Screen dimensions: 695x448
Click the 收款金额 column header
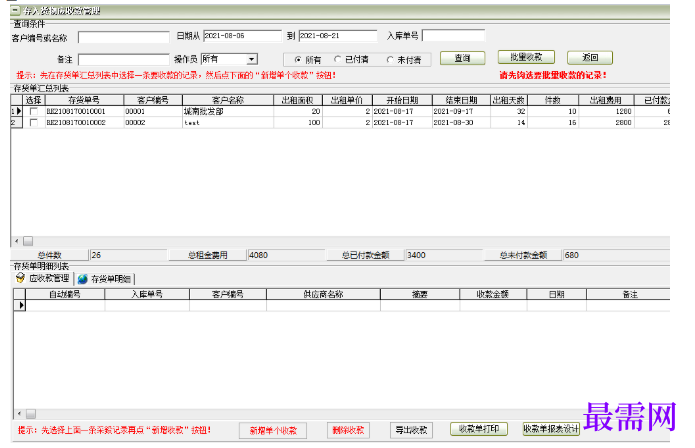coord(493,294)
